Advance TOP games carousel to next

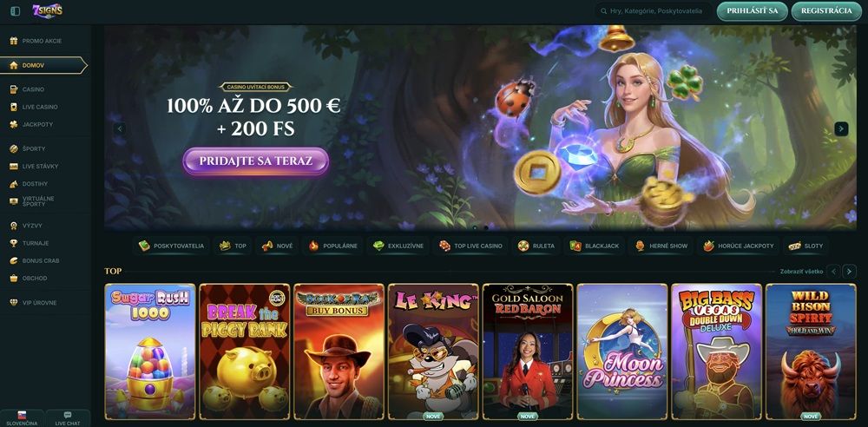point(849,272)
